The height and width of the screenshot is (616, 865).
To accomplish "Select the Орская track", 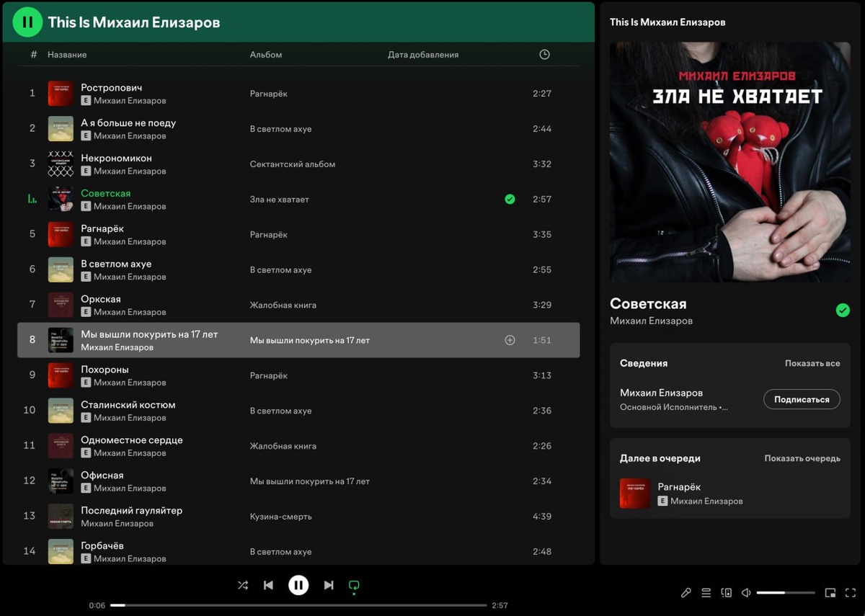I will pyautogui.click(x=101, y=299).
